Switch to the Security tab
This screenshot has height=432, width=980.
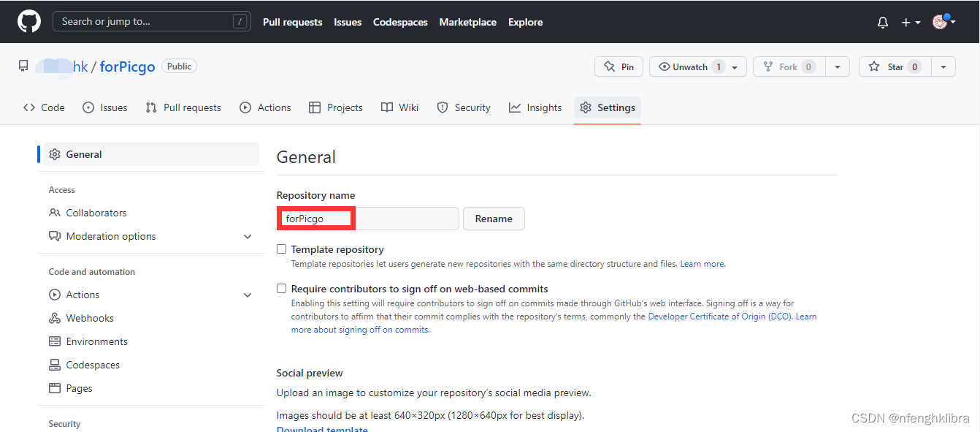[464, 107]
